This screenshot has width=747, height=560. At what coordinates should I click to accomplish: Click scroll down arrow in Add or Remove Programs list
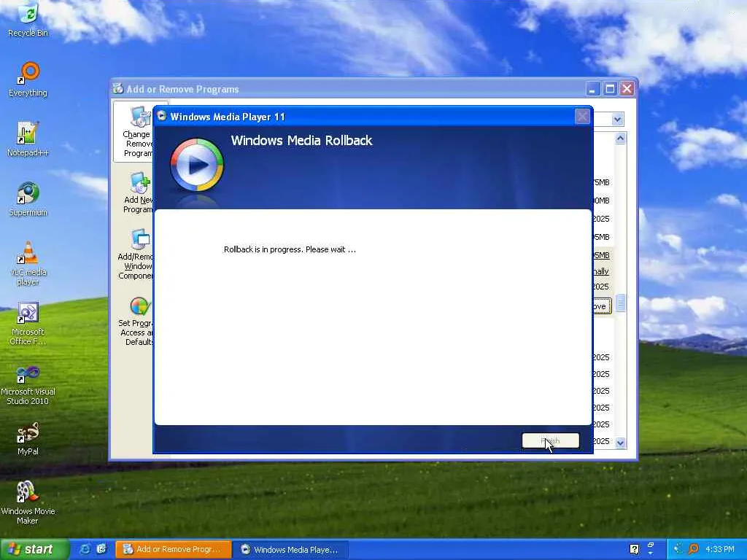tap(620, 443)
